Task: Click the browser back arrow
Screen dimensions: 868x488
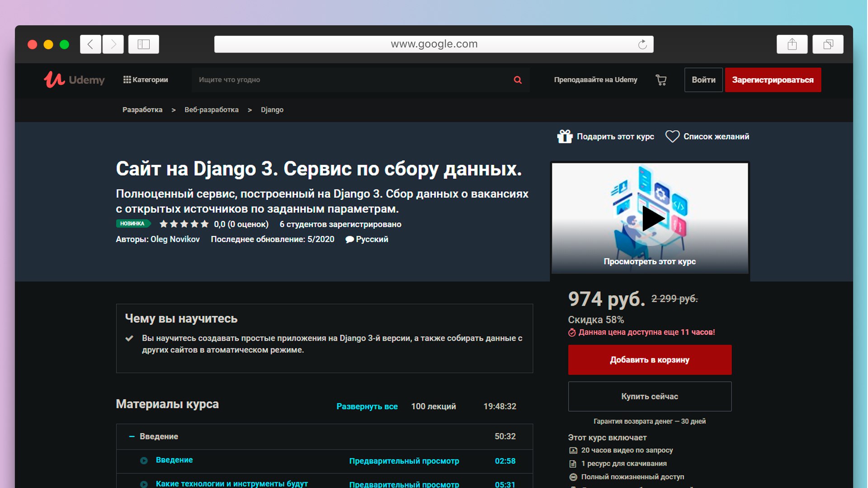Action: [x=90, y=44]
